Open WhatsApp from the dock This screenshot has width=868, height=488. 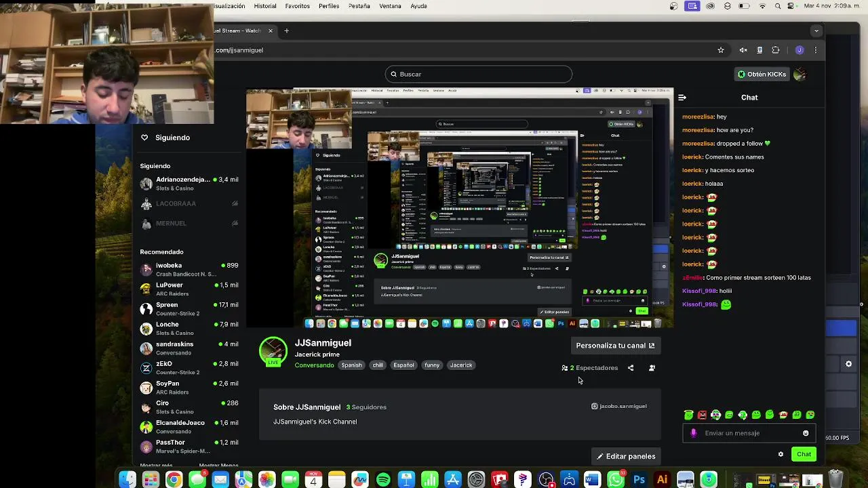616,480
